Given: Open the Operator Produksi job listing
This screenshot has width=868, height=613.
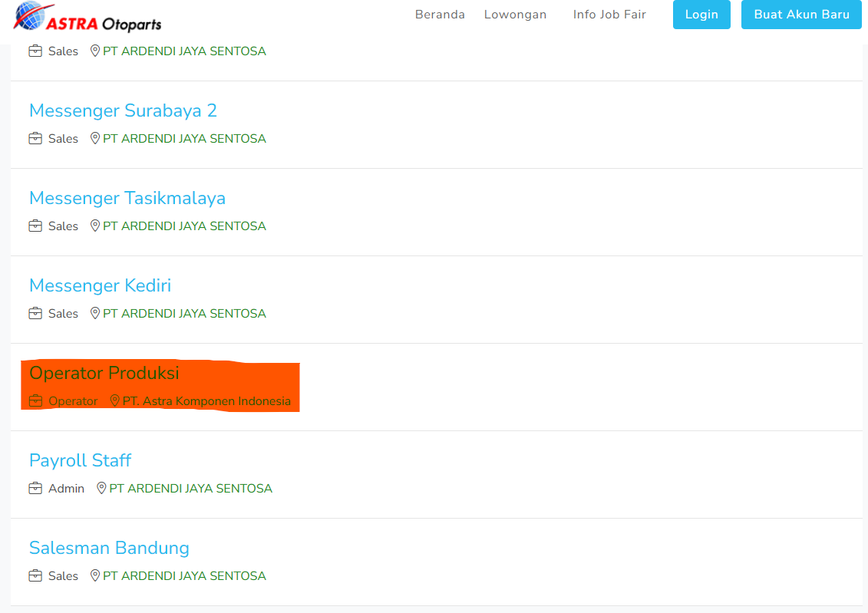Looking at the screenshot, I should [x=104, y=373].
